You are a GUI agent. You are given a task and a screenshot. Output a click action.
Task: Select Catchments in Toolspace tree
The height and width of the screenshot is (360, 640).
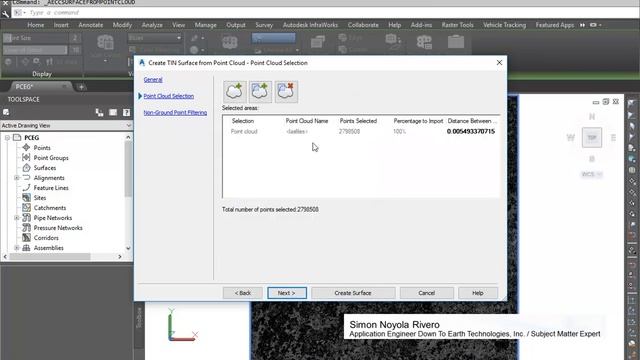50,208
